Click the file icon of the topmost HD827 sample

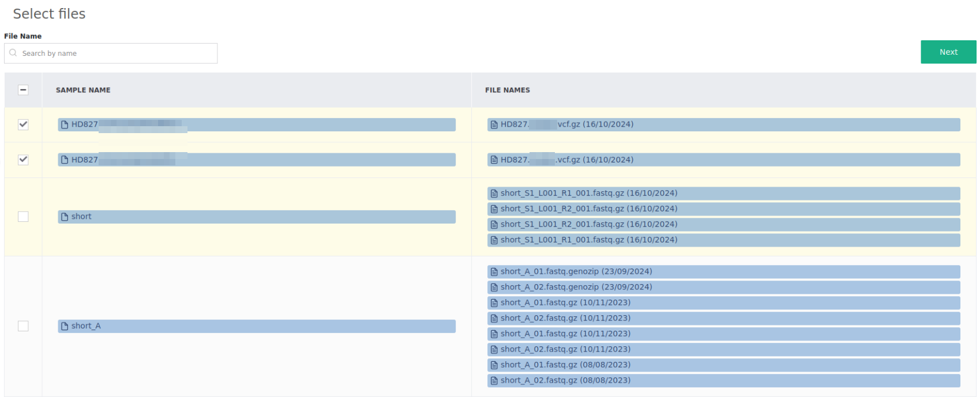pos(65,125)
